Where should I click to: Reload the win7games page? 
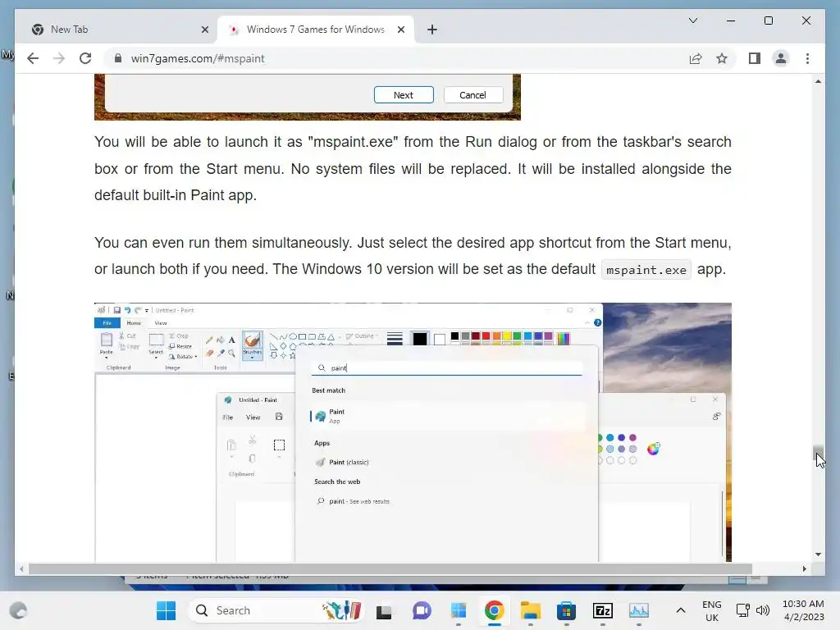[85, 58]
